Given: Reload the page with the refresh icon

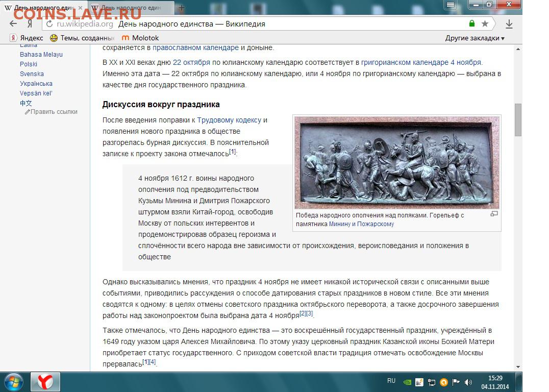Looking at the screenshot, I should pyautogui.click(x=49, y=24).
